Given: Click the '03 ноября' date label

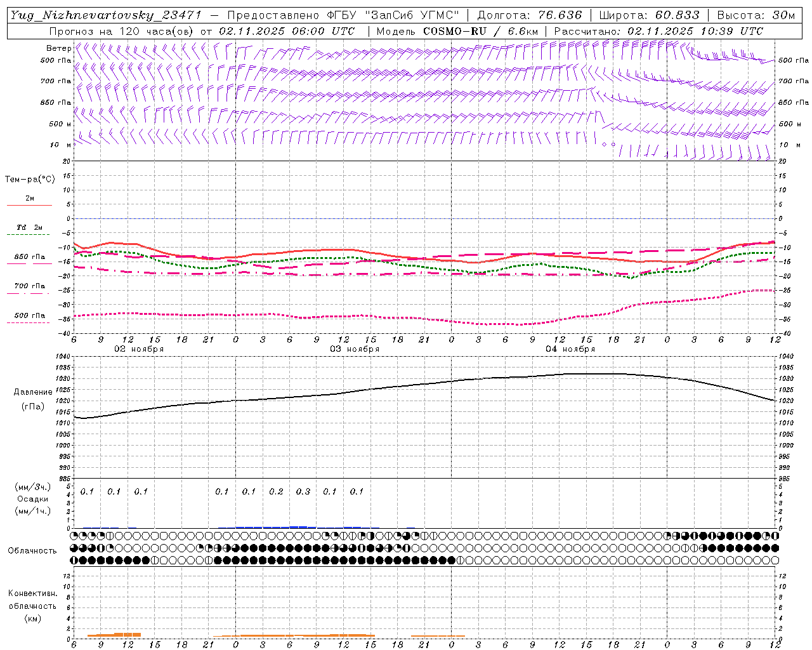Looking at the screenshot, I should pyautogui.click(x=355, y=349).
